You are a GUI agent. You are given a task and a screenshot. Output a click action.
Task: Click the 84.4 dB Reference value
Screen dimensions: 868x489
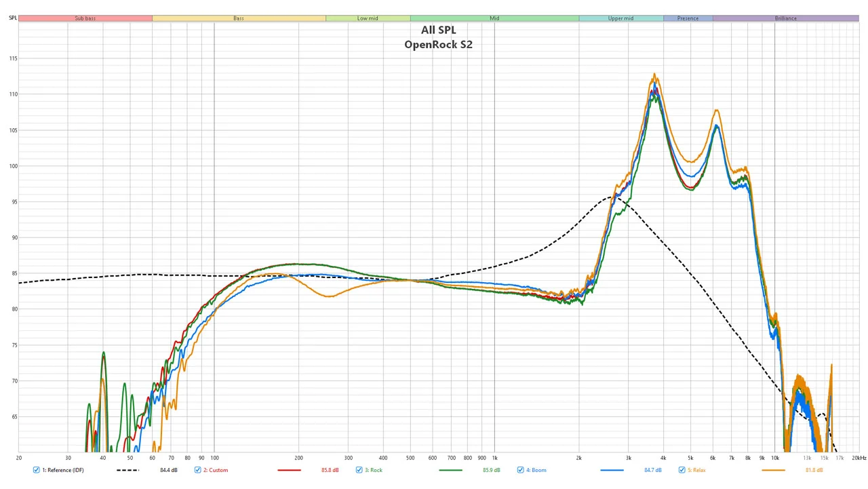[169, 470]
